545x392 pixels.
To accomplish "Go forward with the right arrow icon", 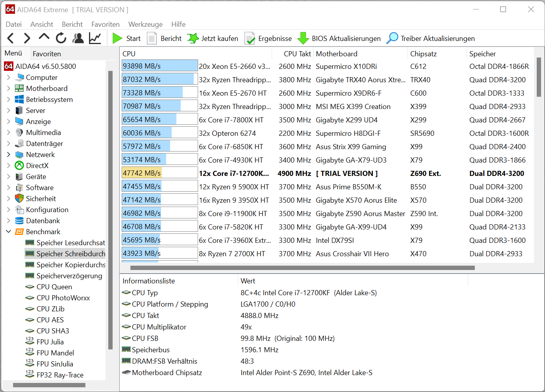I will coord(27,38).
